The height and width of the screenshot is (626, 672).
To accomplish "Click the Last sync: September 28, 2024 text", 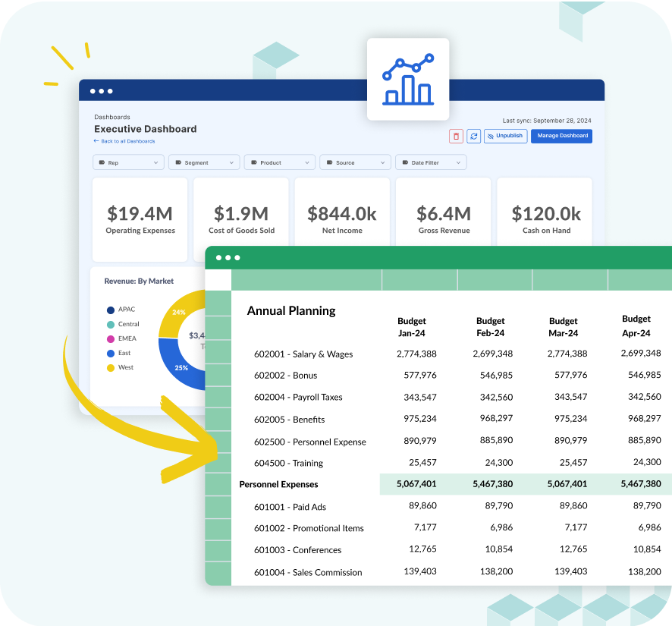I will pyautogui.click(x=546, y=121).
